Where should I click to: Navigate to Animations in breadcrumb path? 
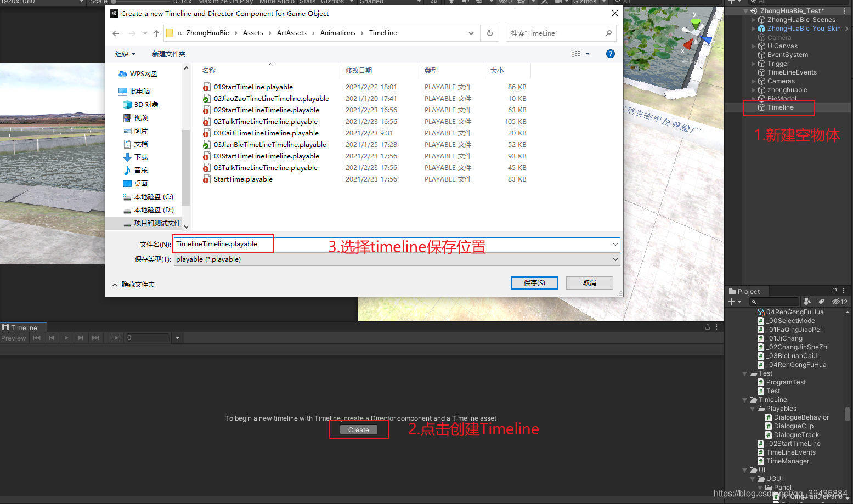(338, 33)
